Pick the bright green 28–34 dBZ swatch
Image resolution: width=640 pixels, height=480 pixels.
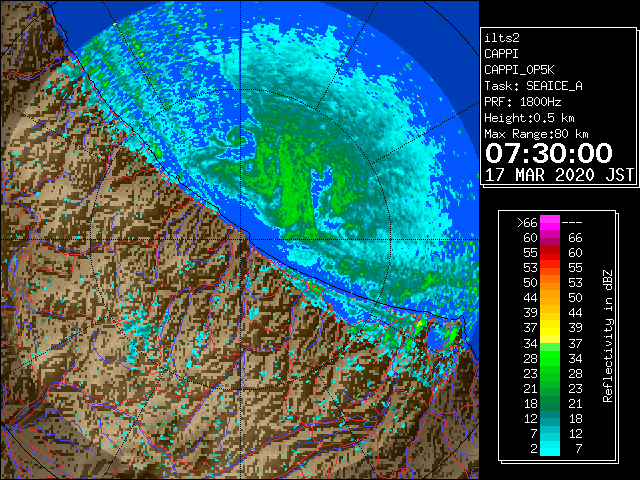[550, 358]
